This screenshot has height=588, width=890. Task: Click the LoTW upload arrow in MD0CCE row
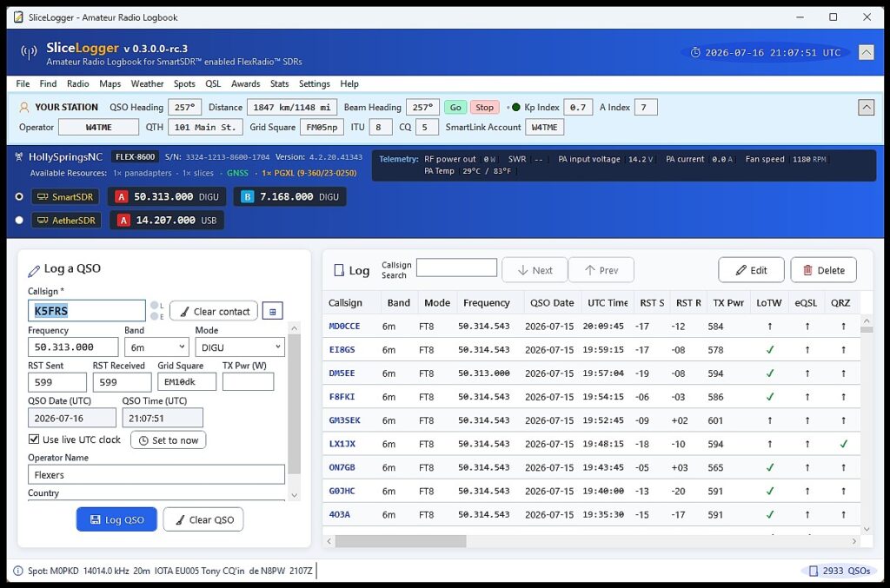coord(770,326)
